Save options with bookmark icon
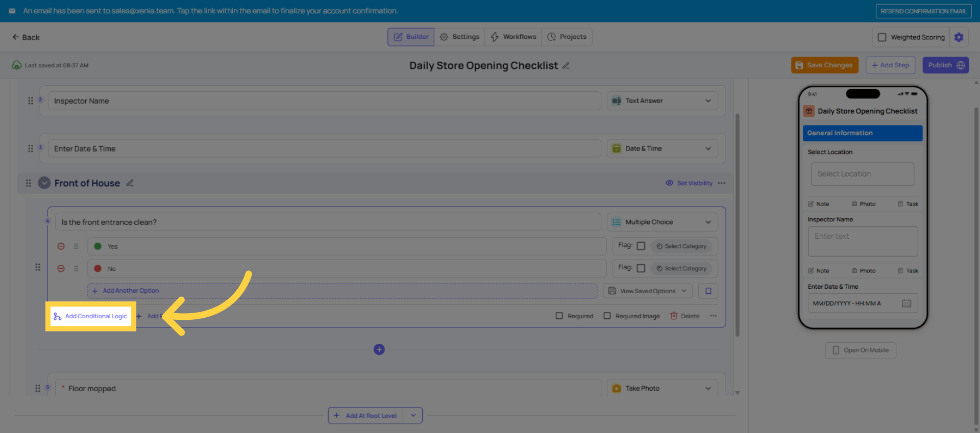 [x=708, y=291]
